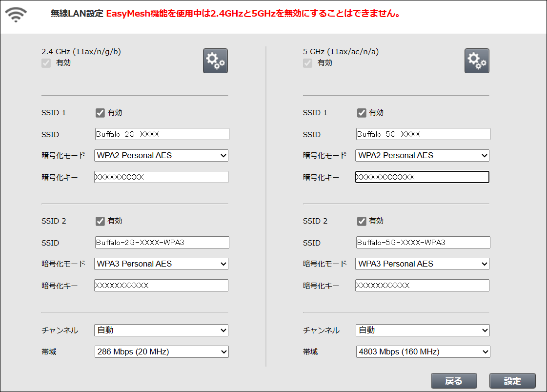Screen dimensions: 547x392
Task: Expand the 5 GHz channel dropdown
Action: (423, 330)
